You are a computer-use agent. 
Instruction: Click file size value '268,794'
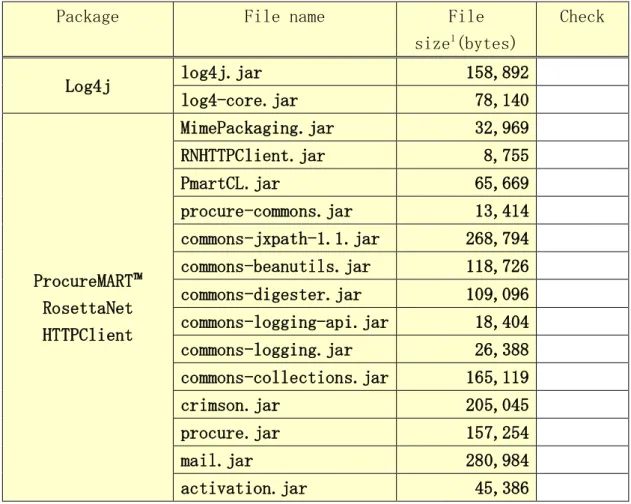497,239
